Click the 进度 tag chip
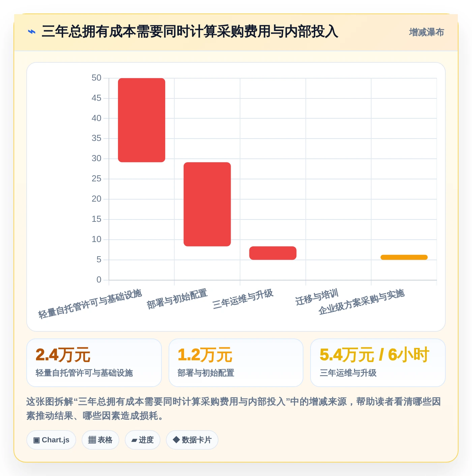 143,440
